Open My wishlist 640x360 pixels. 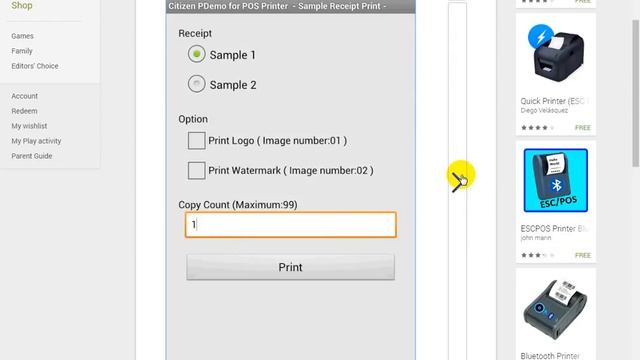[29, 126]
